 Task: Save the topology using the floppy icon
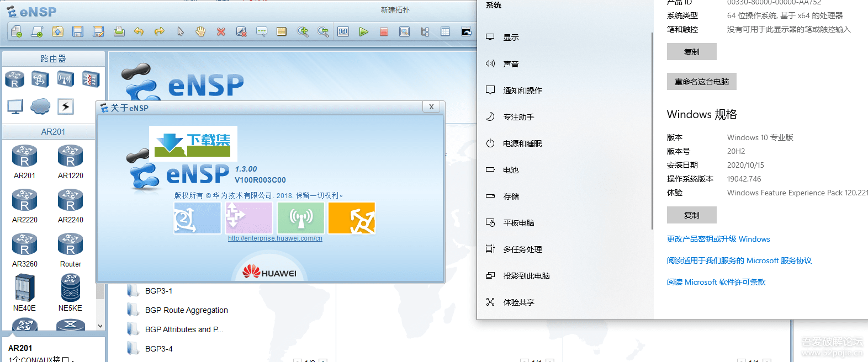pyautogui.click(x=78, y=31)
